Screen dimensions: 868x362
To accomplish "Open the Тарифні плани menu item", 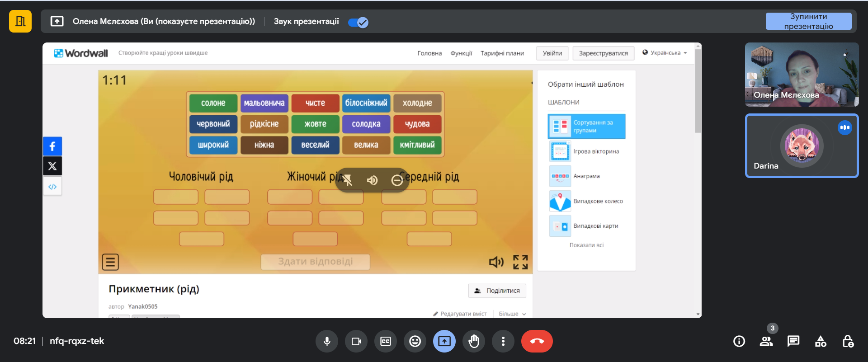I will pyautogui.click(x=502, y=53).
